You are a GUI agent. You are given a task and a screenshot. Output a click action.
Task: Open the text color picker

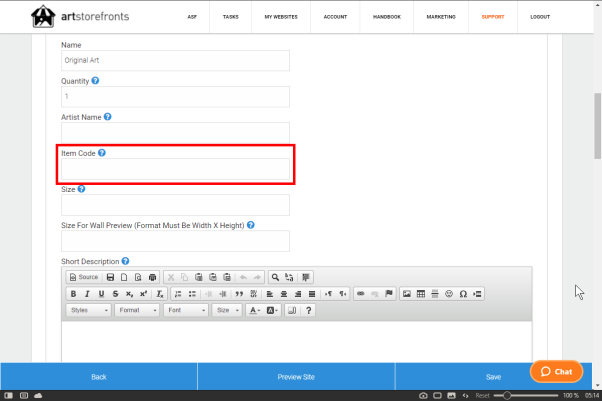254,311
